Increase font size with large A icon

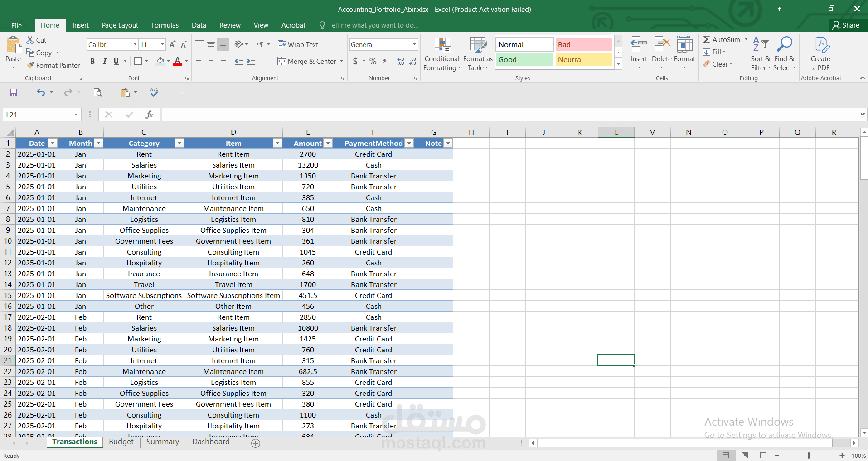172,44
